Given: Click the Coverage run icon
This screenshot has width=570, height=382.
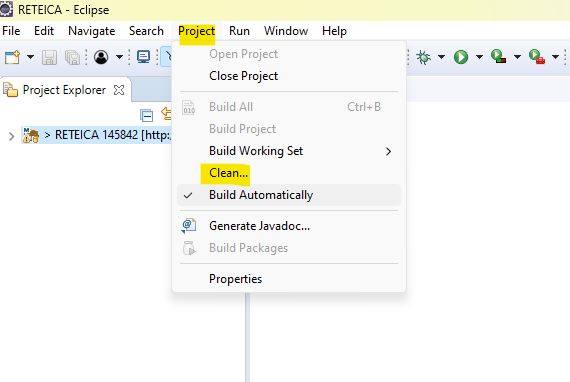Looking at the screenshot, I should click(498, 56).
